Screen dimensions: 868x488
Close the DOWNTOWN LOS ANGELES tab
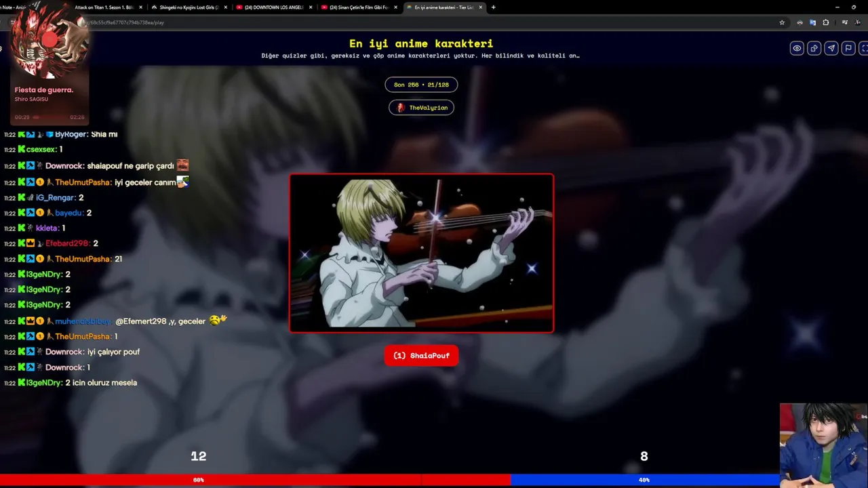pos(311,7)
